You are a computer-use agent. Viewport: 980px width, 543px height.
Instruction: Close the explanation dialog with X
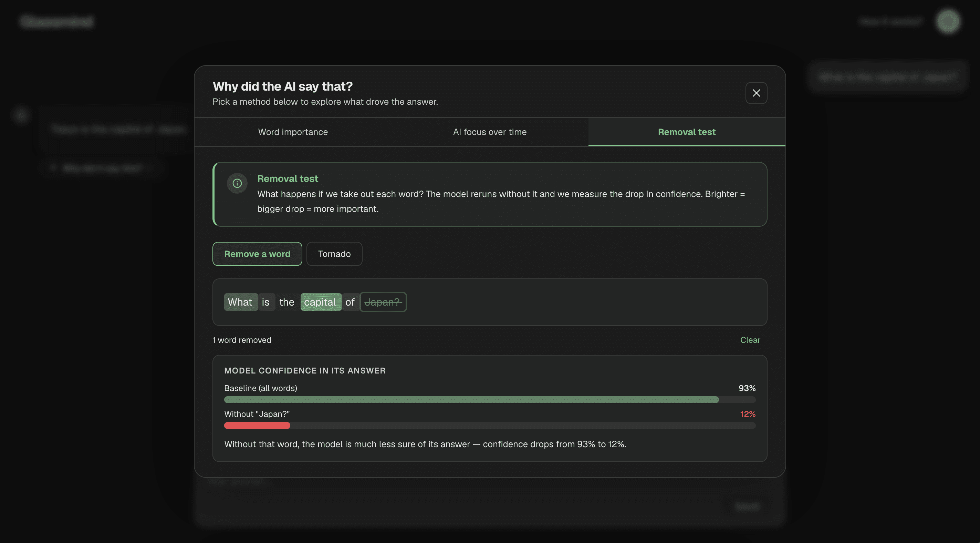(756, 93)
